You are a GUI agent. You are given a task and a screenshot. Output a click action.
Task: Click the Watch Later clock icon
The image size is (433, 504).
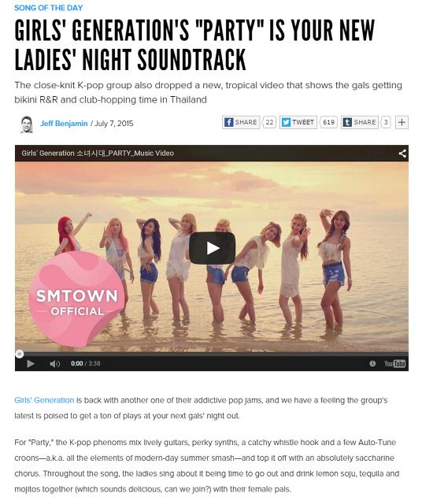click(x=372, y=364)
